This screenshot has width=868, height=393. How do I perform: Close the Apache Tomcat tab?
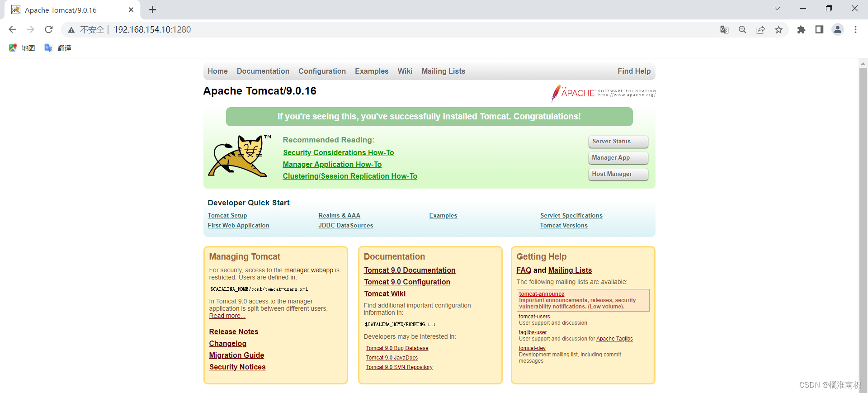131,9
